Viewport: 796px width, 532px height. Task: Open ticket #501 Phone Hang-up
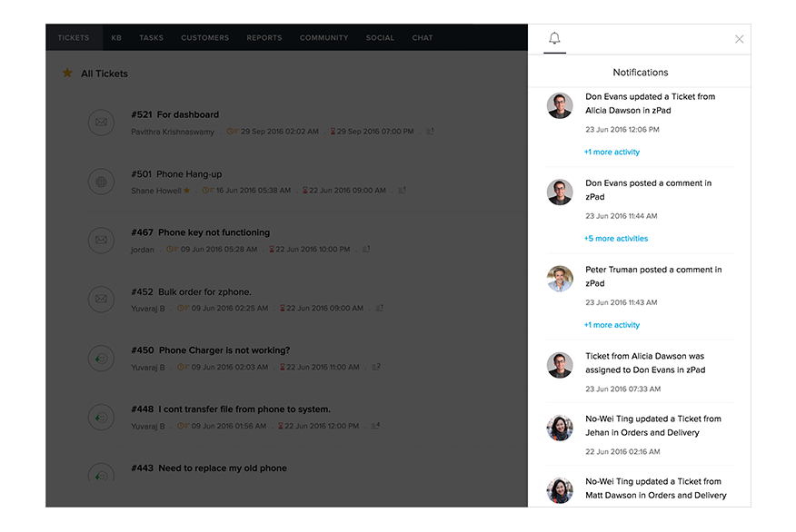point(176,174)
